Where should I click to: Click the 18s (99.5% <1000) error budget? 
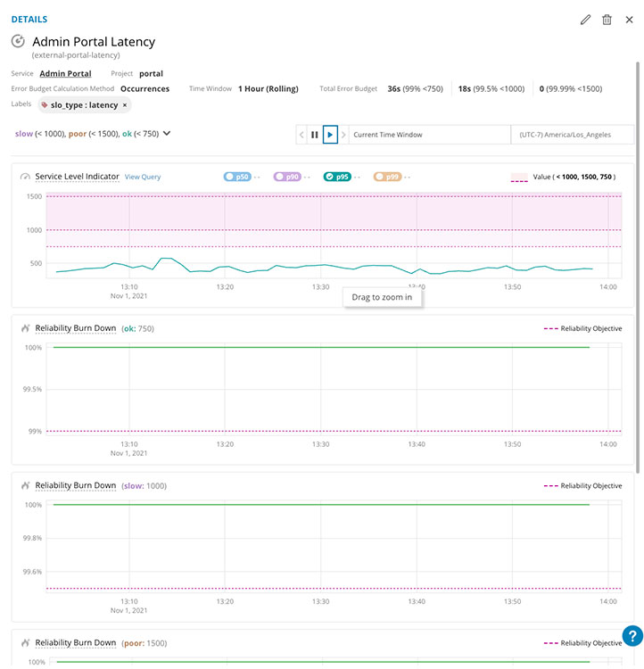491,88
